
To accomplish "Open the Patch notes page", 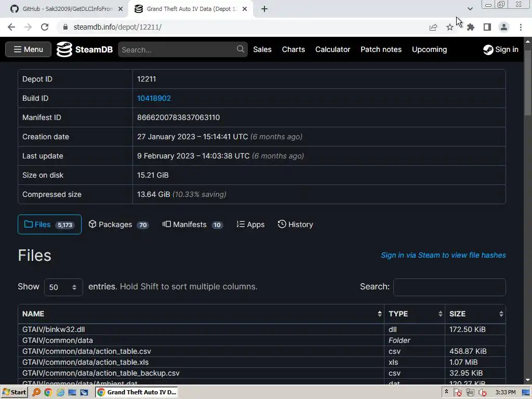I will point(381,49).
